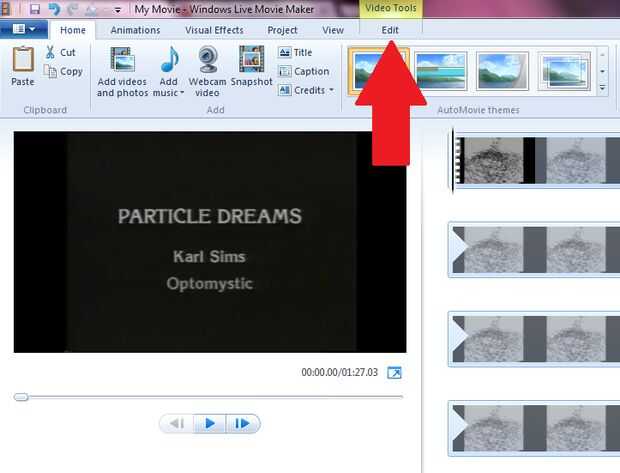The image size is (620, 473).
Task: Customize Quick Access Toolbar dropdown
Action: click(117, 10)
